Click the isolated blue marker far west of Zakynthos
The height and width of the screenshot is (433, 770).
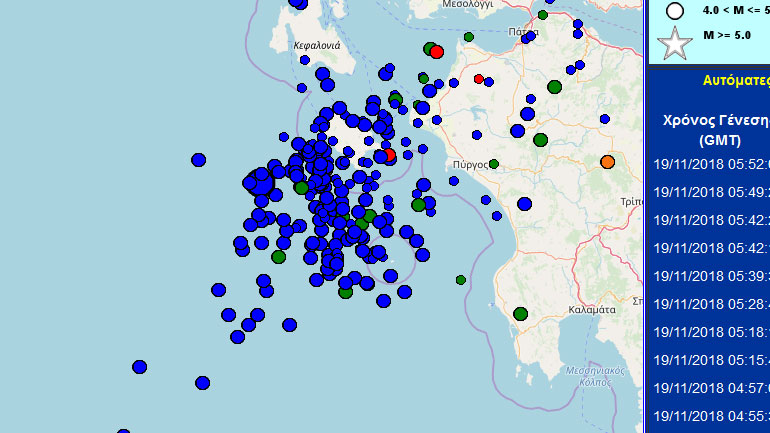coord(198,159)
